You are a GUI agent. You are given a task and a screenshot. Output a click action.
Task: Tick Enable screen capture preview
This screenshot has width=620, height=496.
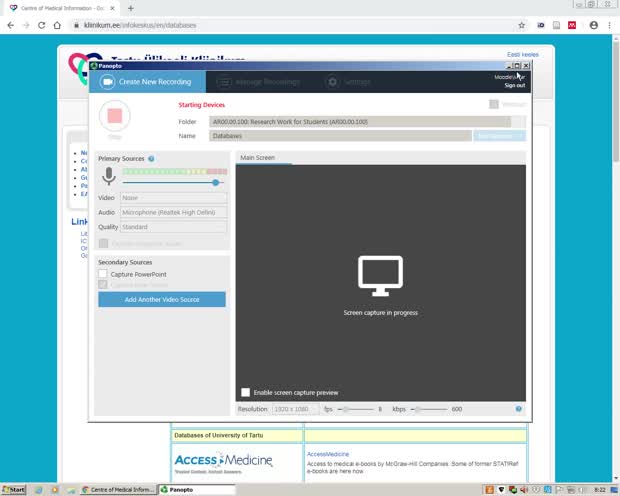(x=246, y=393)
